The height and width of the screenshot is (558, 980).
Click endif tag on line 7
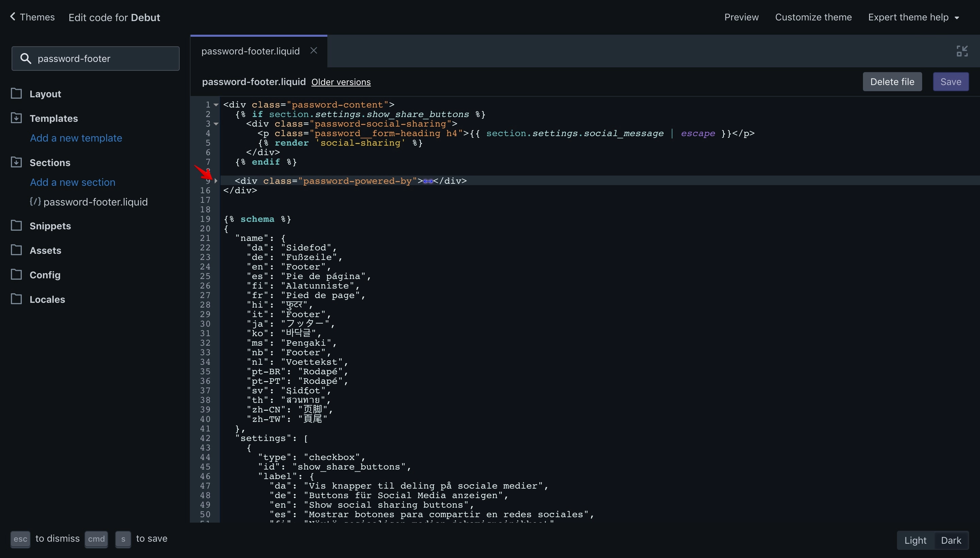pos(266,162)
